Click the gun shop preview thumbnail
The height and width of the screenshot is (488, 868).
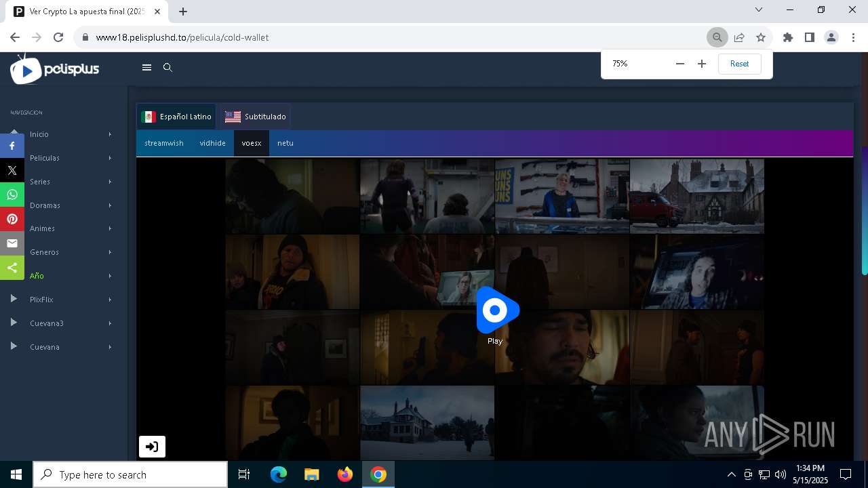[562, 196]
